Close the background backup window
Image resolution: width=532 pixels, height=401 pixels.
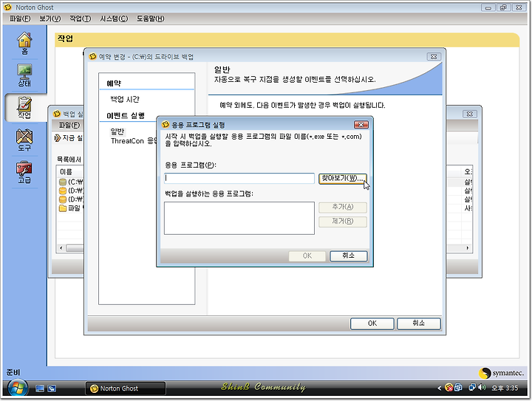click(x=470, y=114)
